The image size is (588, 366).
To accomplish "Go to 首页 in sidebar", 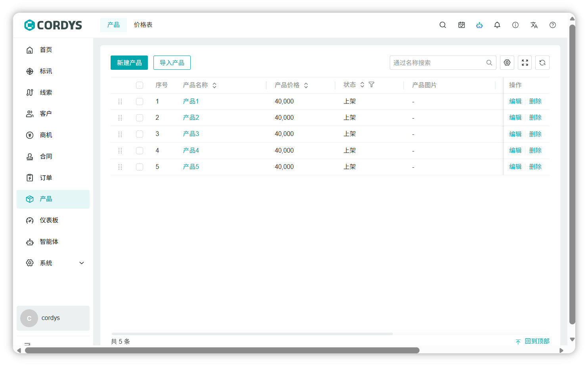I will click(x=53, y=50).
